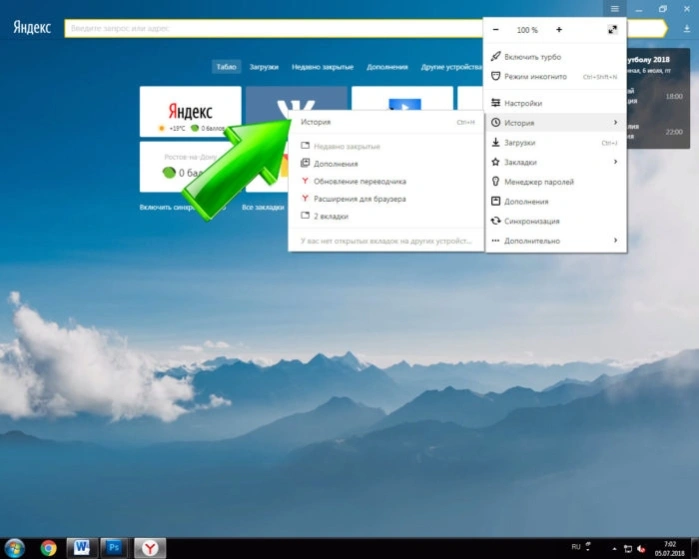Expand the Закладки submenu chevron
Viewport: 699px width, 559px height.
coord(615,162)
